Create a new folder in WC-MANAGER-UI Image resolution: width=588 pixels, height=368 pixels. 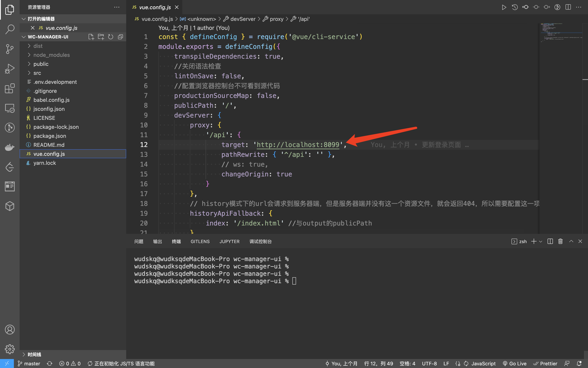[101, 37]
